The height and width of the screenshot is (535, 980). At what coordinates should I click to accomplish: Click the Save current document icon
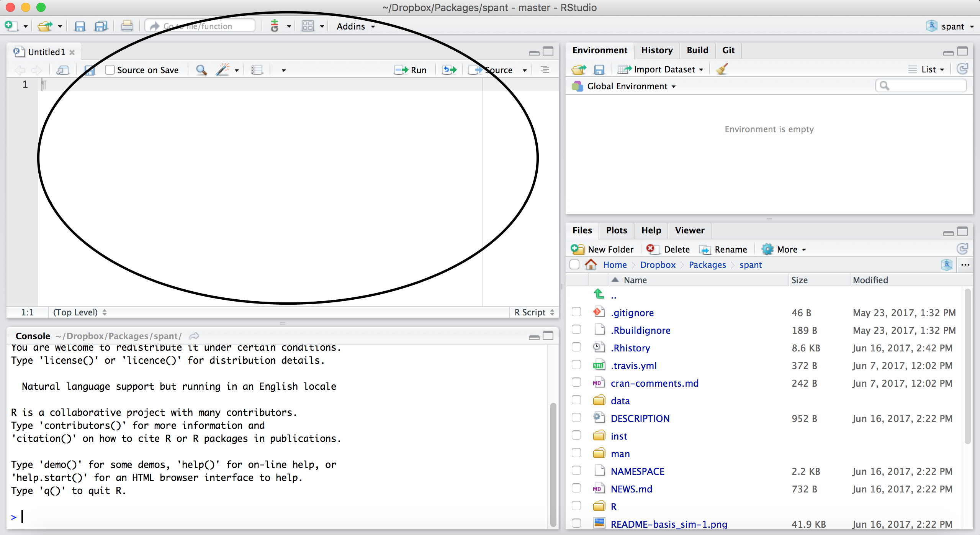tap(80, 26)
